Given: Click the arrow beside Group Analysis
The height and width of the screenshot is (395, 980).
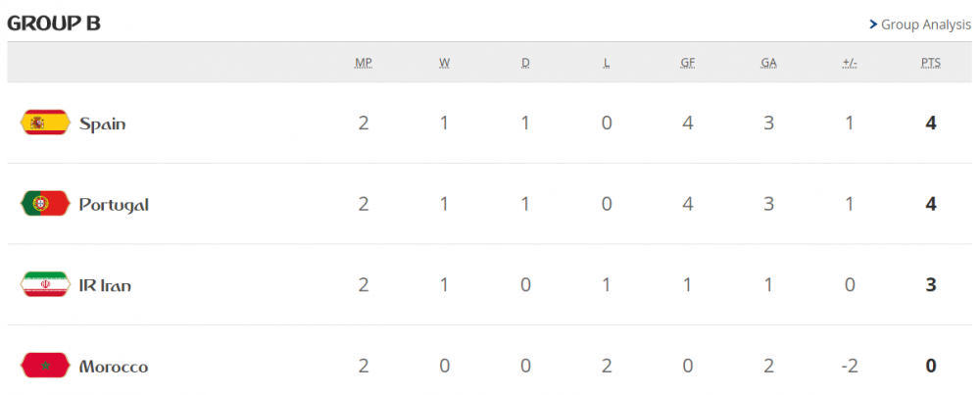Looking at the screenshot, I should coord(872,25).
